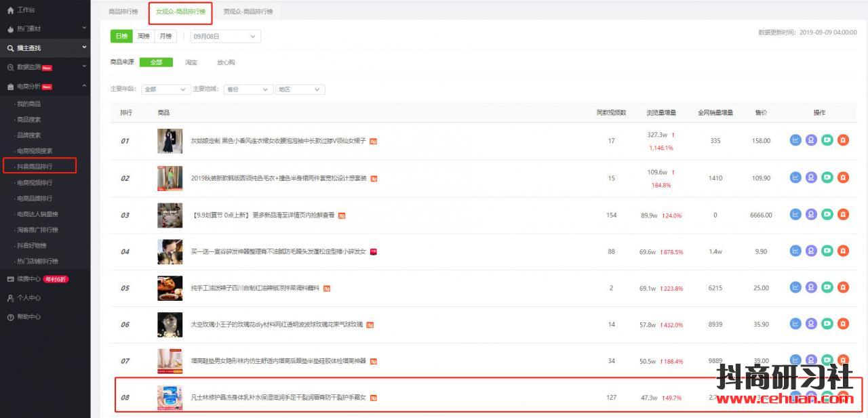The image size is (868, 418).
Task: Click Taobao source badge after rank 05 title
Action: 327,289
